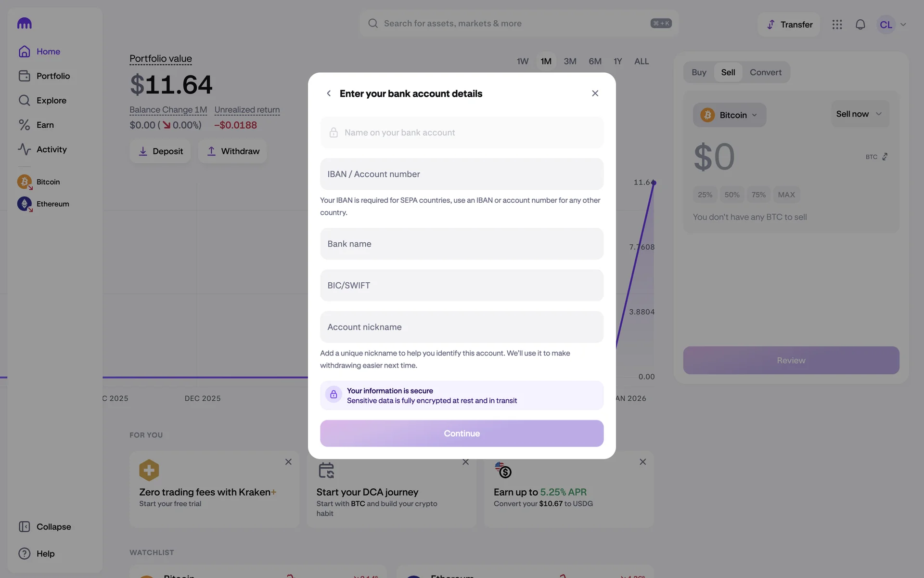Viewport: 924px width, 578px height.
Task: Click the Transfer button
Action: click(x=789, y=25)
